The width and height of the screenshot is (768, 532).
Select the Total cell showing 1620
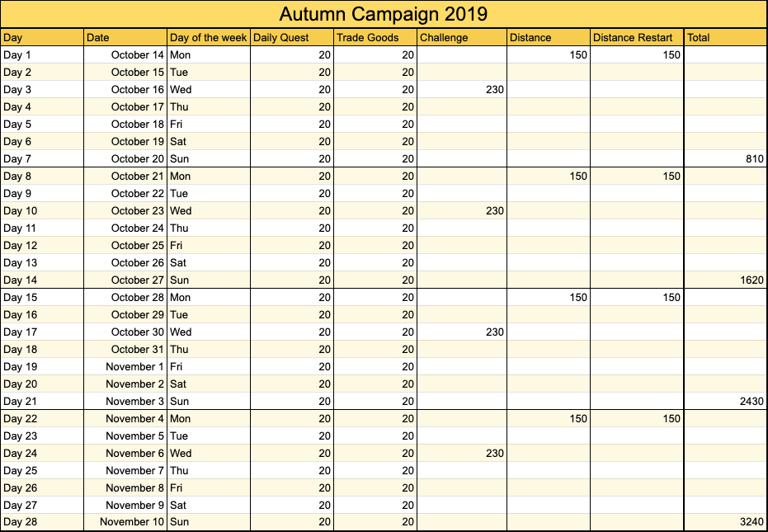(x=726, y=280)
